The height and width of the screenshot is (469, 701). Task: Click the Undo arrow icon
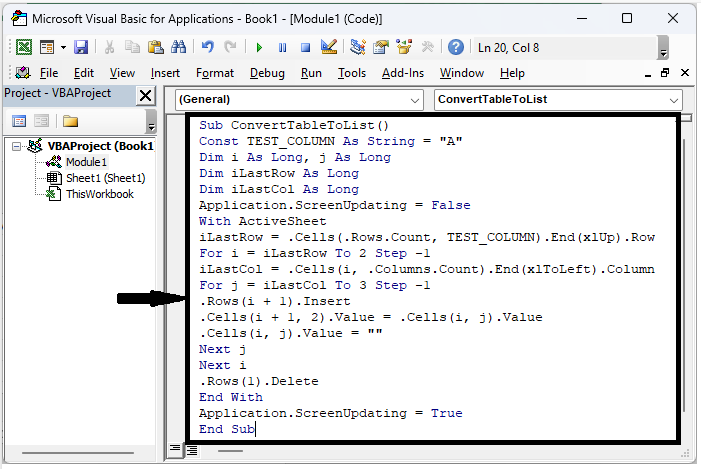[x=208, y=47]
